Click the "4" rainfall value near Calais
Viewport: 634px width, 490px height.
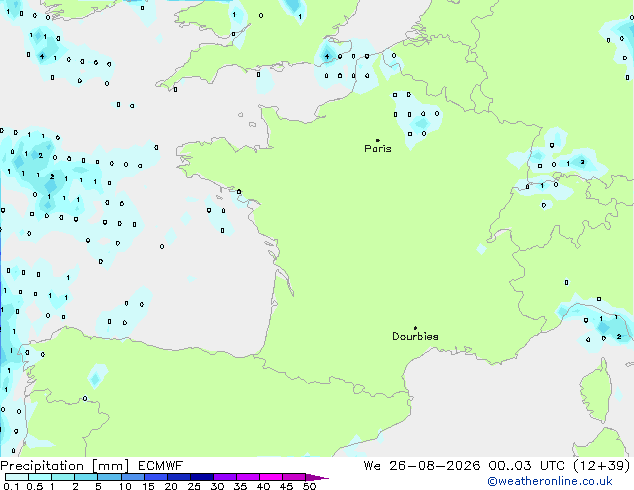[x=327, y=57]
